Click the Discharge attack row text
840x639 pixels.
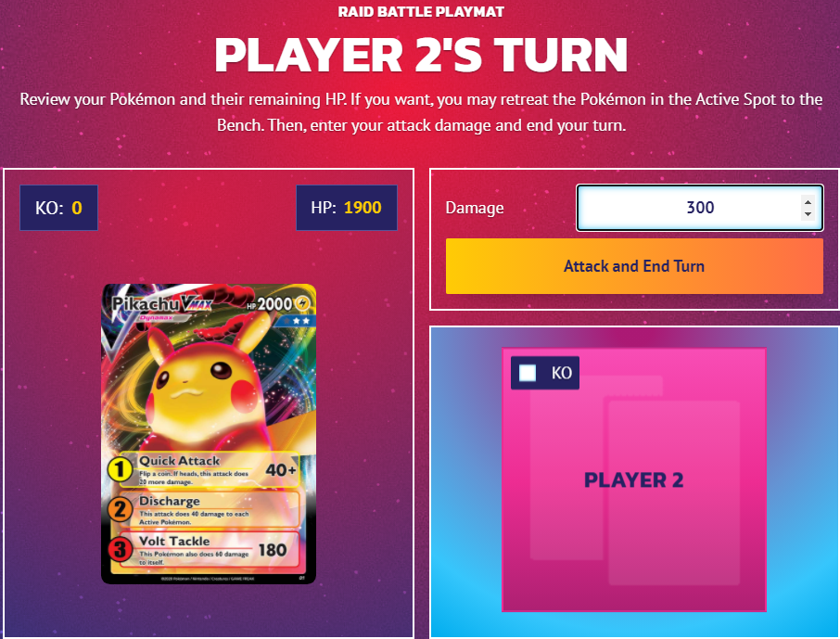[194, 509]
